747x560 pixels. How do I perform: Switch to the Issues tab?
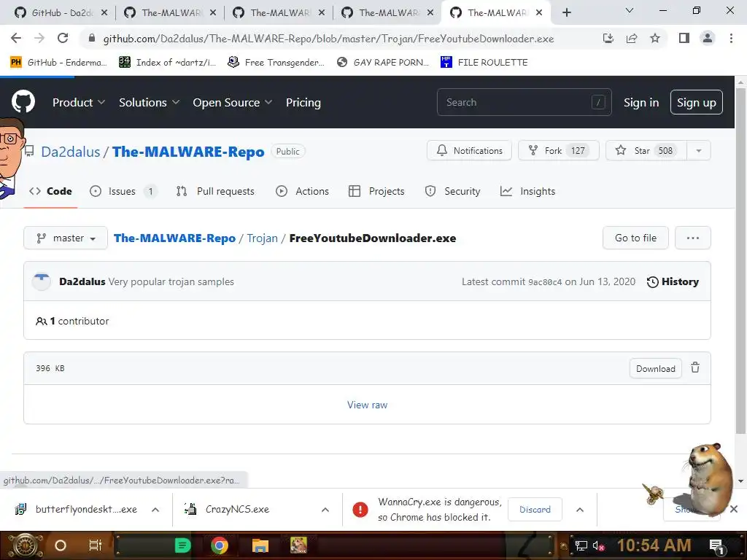(123, 192)
